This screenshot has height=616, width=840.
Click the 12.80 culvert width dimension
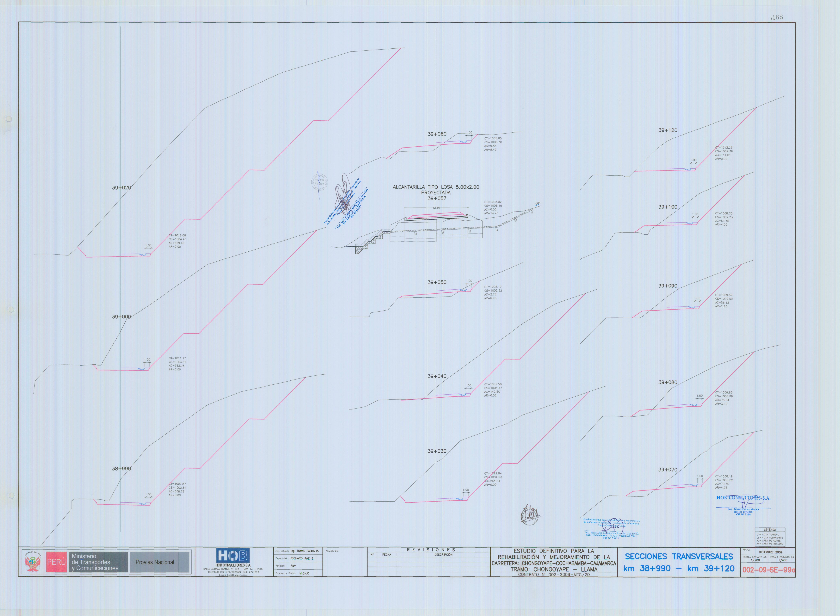(x=436, y=208)
